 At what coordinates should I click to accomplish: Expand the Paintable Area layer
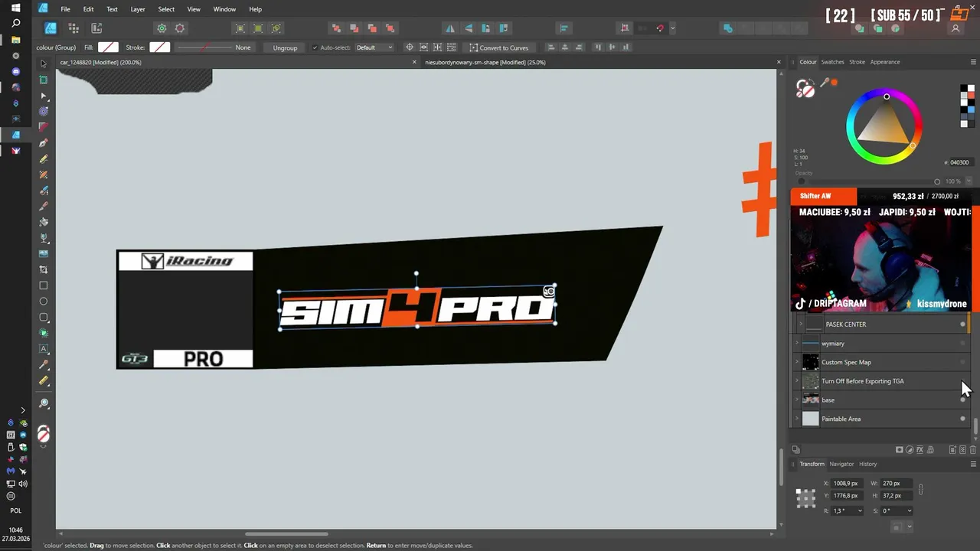click(x=797, y=419)
